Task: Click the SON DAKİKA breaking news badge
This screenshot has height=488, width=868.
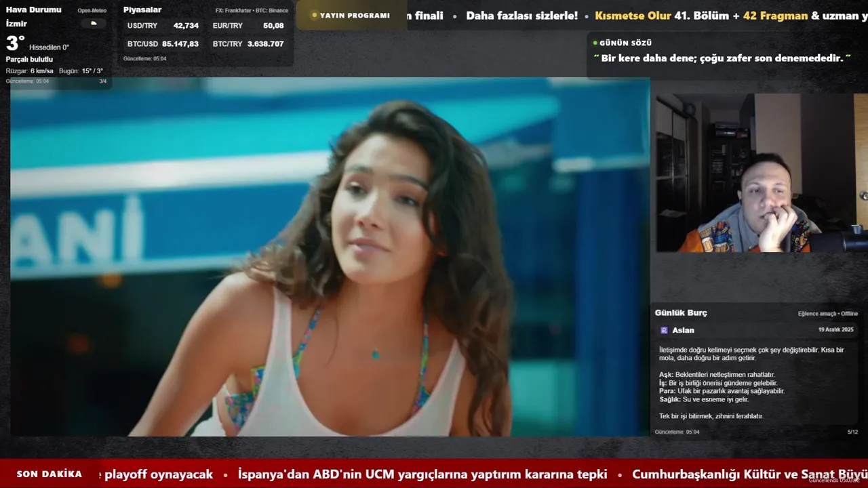Action: click(50, 474)
